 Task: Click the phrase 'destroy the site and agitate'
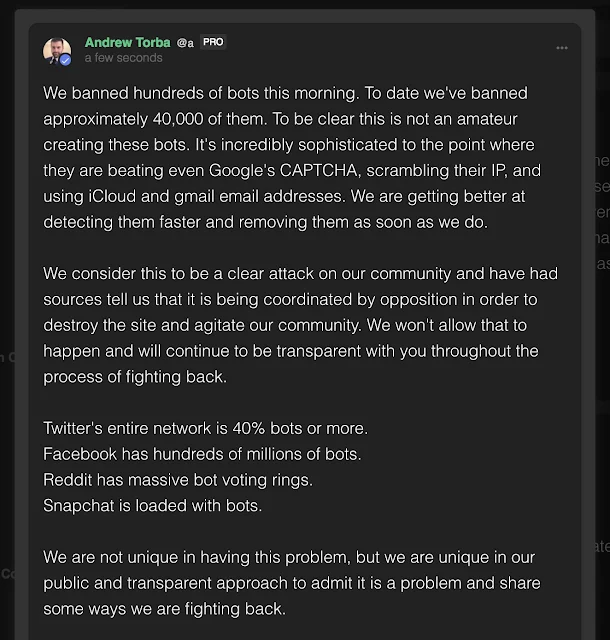point(146,325)
